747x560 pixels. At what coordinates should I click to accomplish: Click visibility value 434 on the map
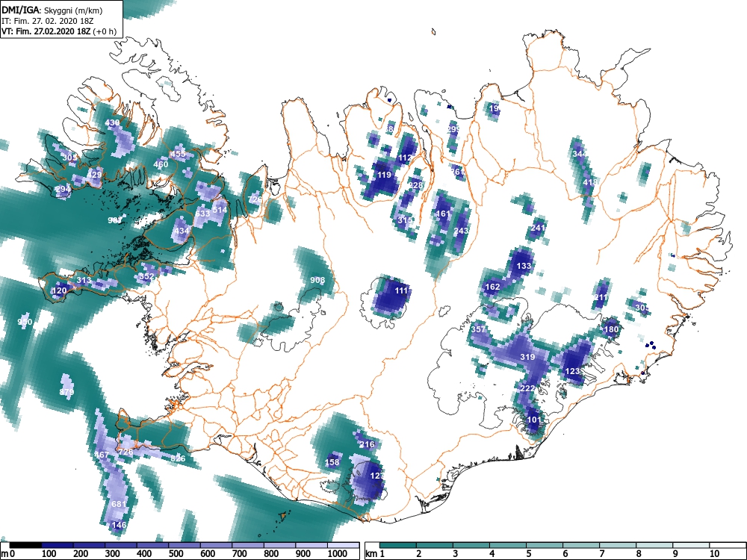(182, 231)
